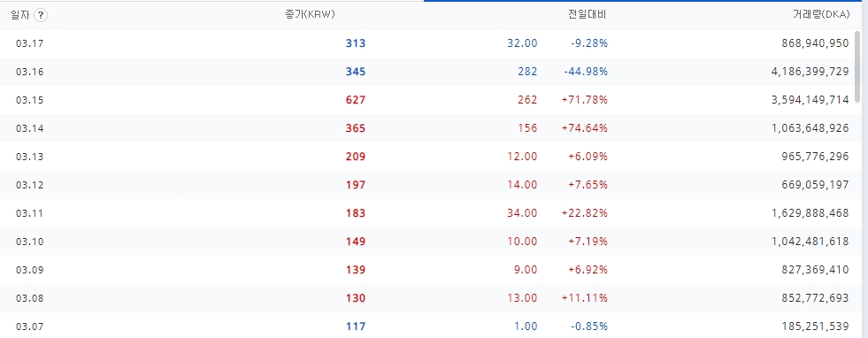
Task: Click the 거래량(DKA) column header
Action: (821, 15)
